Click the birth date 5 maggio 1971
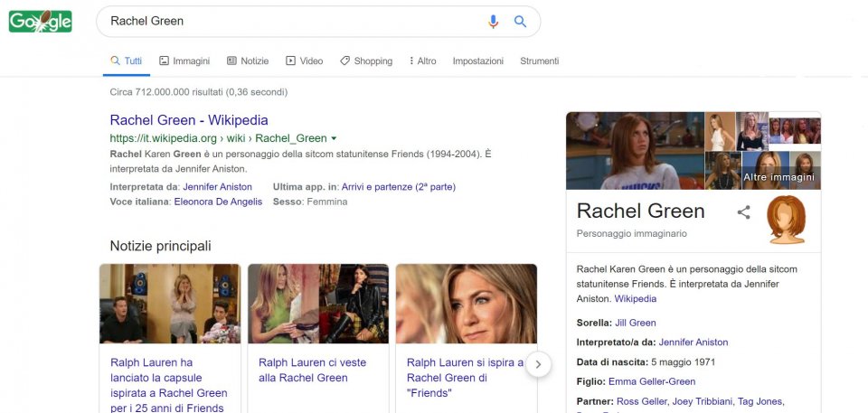 click(x=683, y=362)
